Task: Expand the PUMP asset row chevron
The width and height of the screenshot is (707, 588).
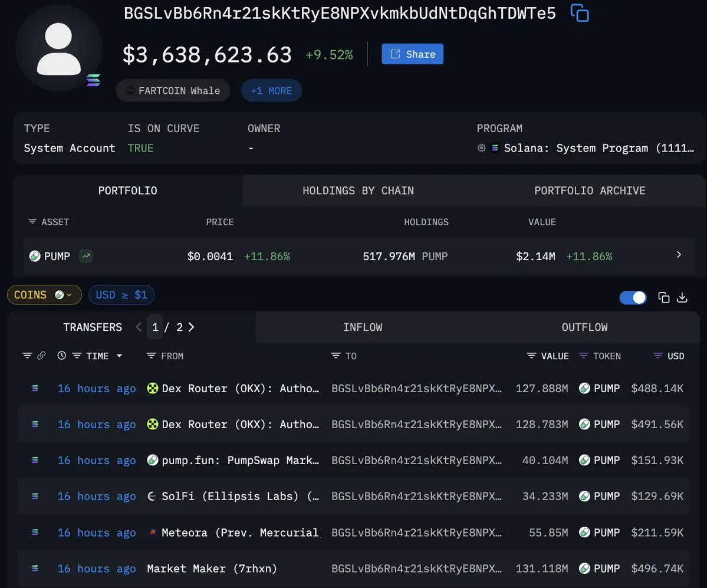Action: click(x=679, y=255)
